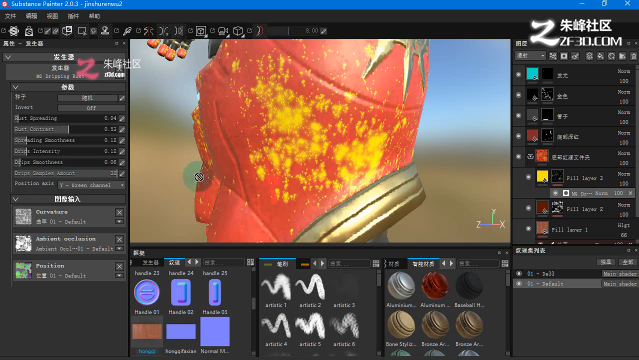The height and width of the screenshot is (360, 639).
Task: Remove the Position image input
Action: [x=119, y=266]
